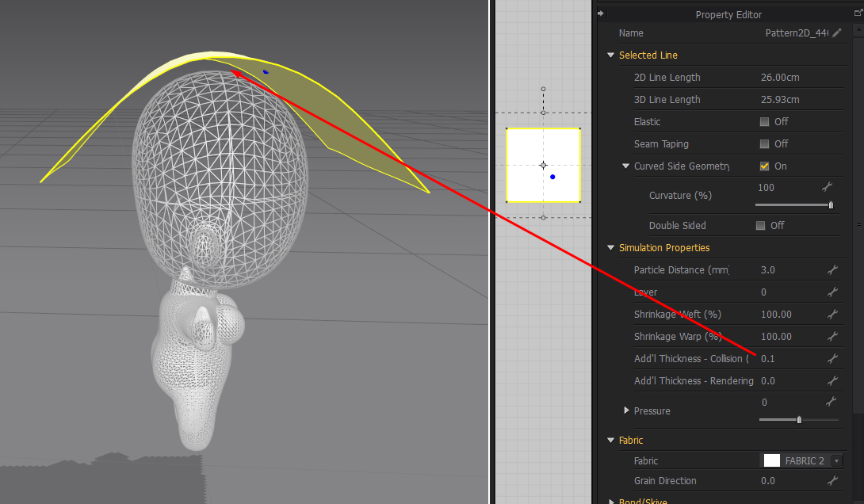Collapse the Simulation Properties section

point(610,248)
